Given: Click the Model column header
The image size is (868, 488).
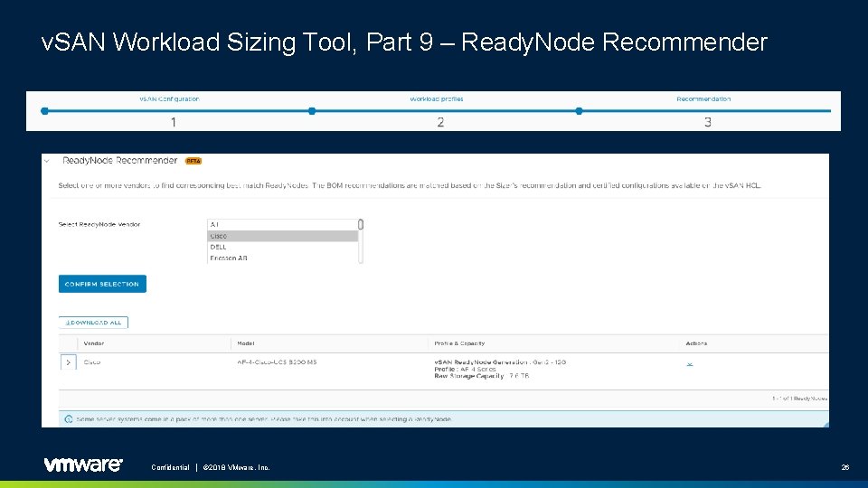Looking at the screenshot, I should (x=246, y=343).
